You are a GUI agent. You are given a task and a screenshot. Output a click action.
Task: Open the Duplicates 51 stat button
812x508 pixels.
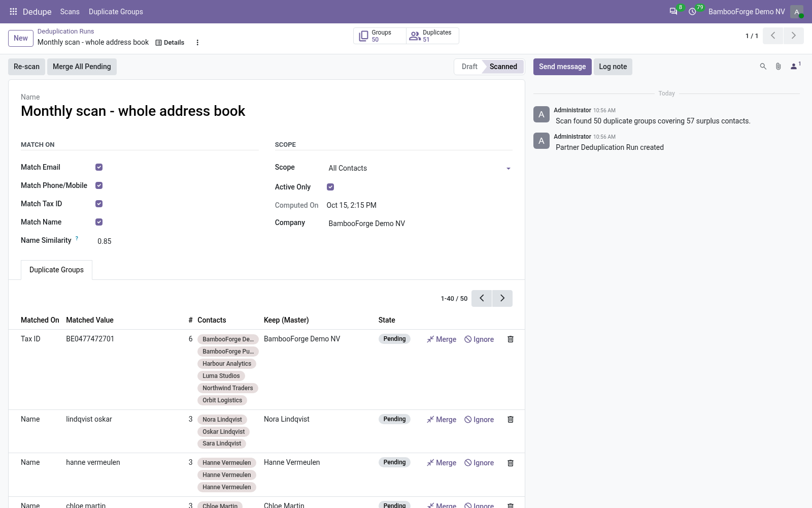(432, 36)
